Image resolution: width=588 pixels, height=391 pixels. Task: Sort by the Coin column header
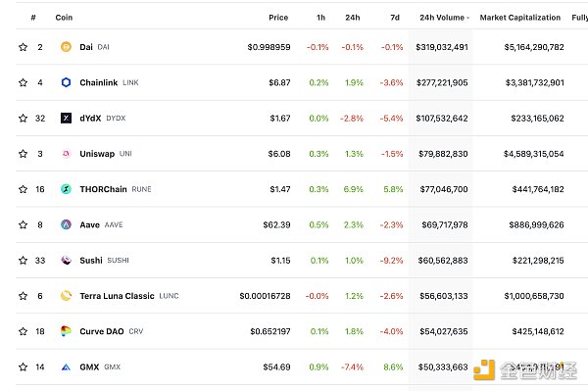pos(64,18)
